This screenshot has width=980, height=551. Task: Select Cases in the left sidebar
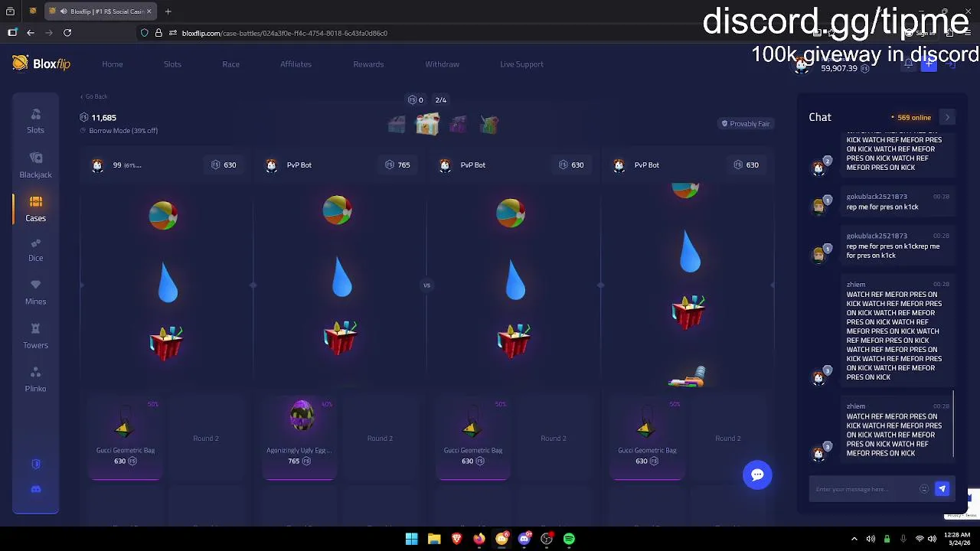(35, 208)
